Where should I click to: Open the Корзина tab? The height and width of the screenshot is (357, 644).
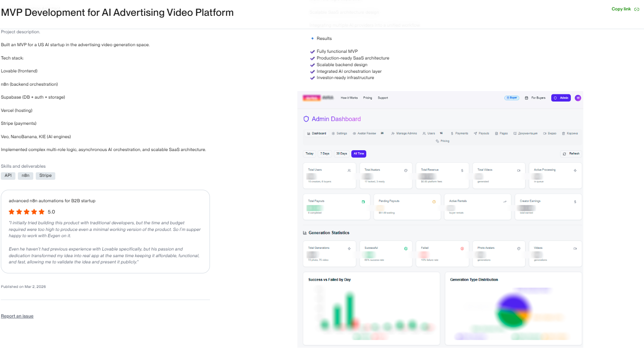click(570, 134)
